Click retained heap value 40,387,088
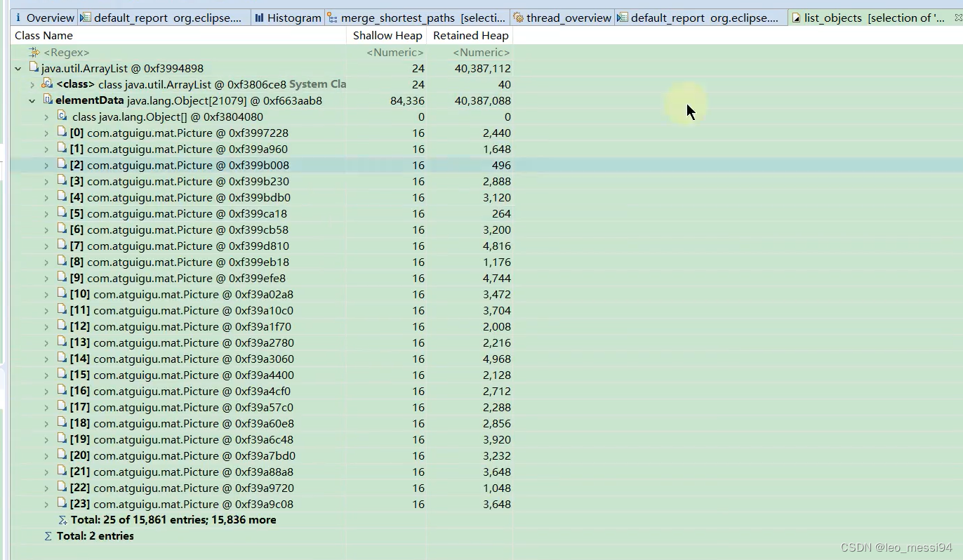This screenshot has width=963, height=560. tap(482, 101)
